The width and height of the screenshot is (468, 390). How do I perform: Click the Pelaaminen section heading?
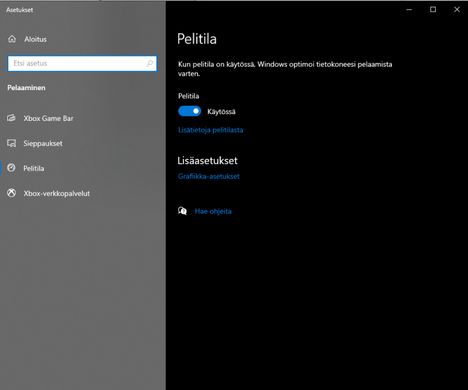[26, 88]
